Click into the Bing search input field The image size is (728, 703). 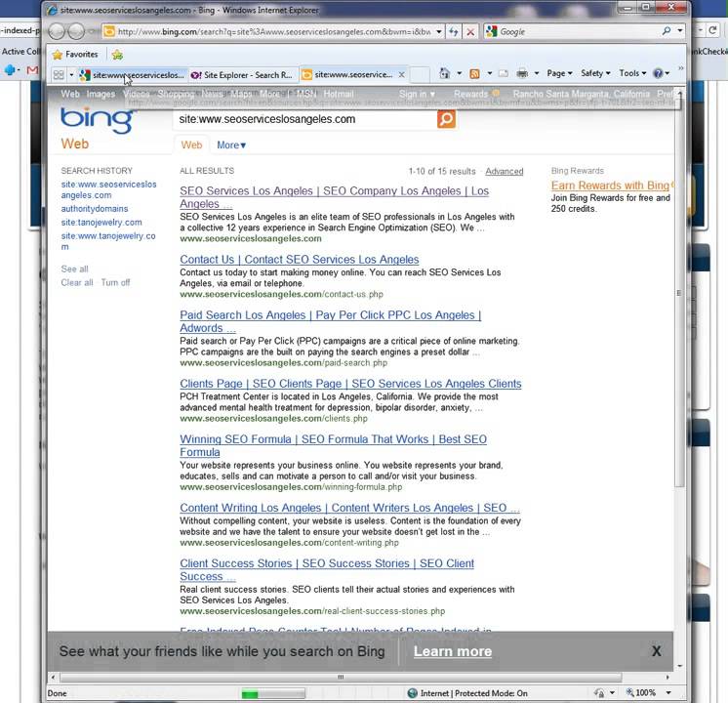(x=305, y=119)
